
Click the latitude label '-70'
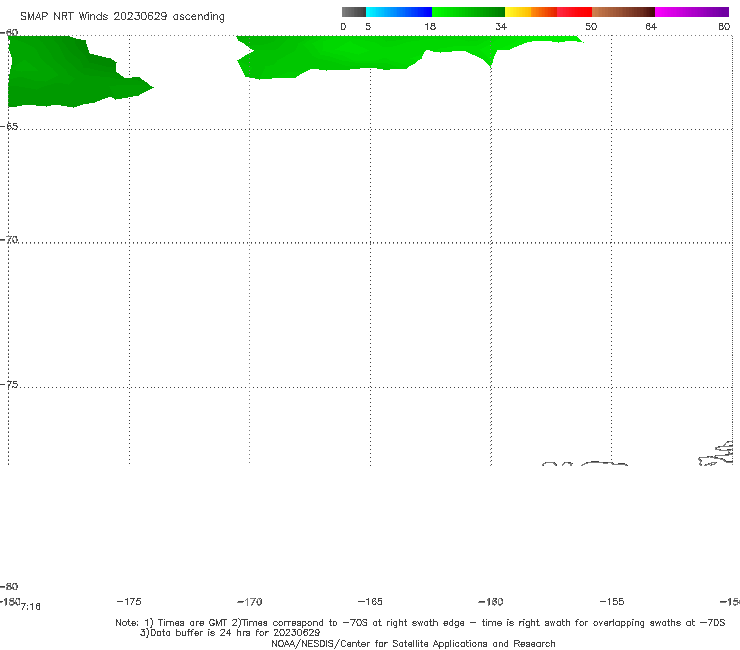click(9, 240)
